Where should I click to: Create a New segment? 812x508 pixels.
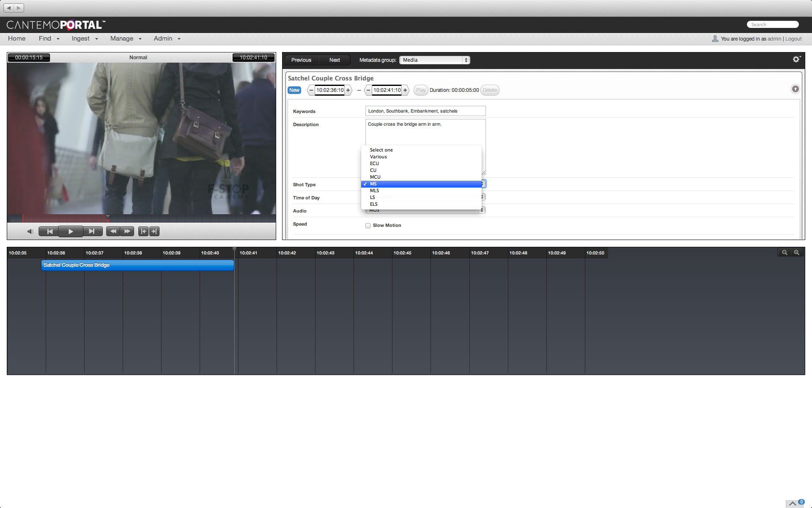click(294, 90)
